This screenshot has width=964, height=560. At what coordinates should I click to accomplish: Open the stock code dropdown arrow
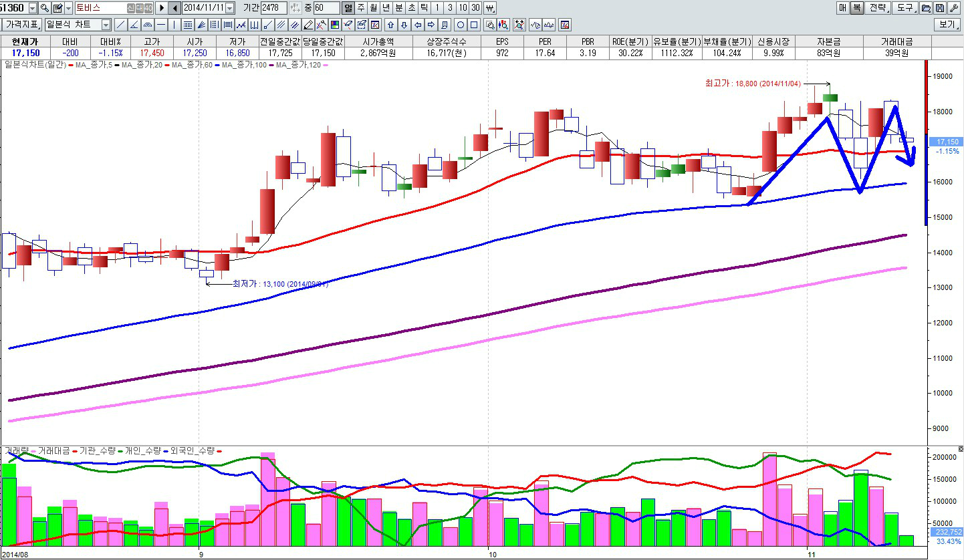[x=33, y=8]
